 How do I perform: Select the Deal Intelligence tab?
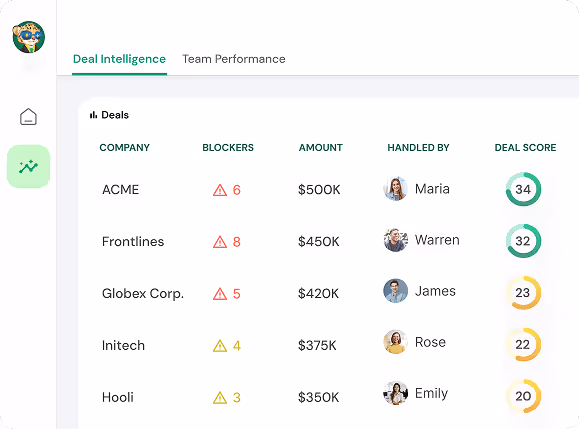pyautogui.click(x=119, y=59)
